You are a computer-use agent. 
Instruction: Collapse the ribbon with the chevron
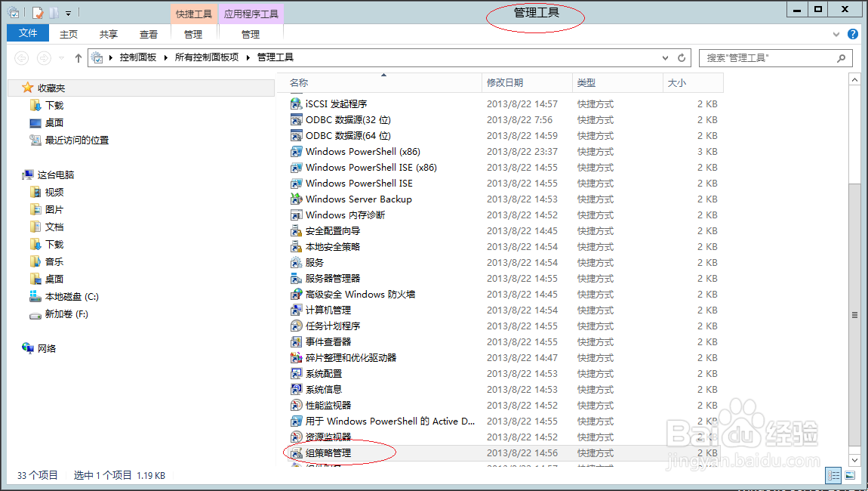(x=838, y=33)
